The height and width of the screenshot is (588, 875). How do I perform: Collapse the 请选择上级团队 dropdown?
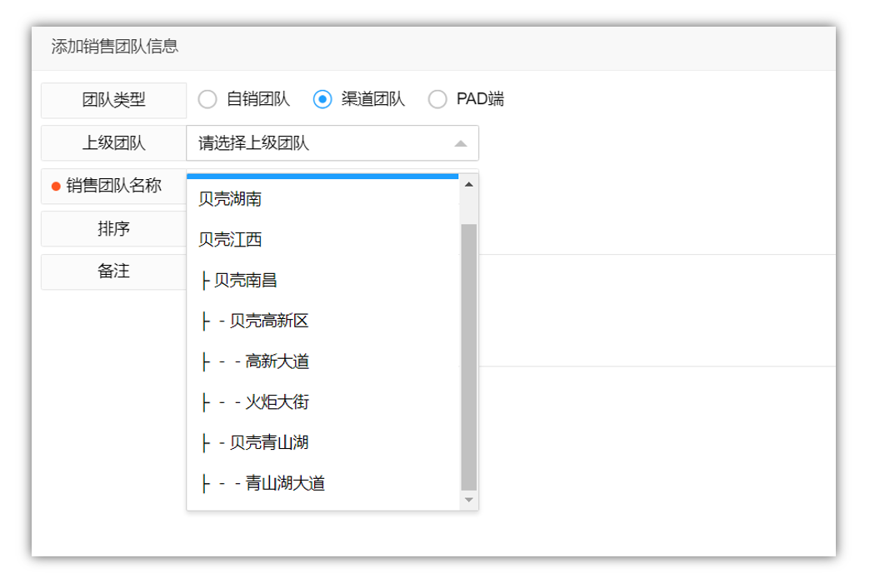click(332, 143)
